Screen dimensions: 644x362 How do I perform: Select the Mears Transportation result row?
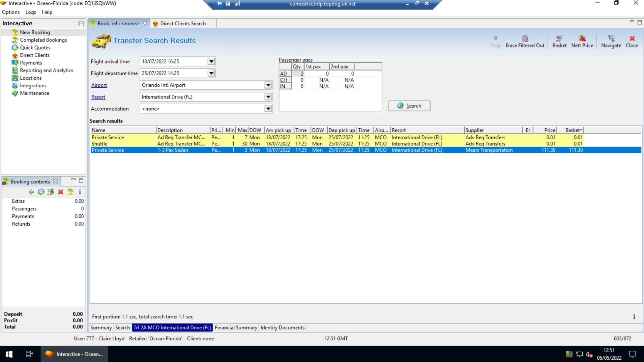point(366,150)
